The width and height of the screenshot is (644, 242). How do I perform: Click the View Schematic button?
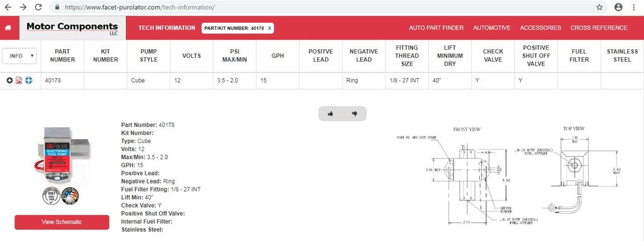click(x=62, y=222)
